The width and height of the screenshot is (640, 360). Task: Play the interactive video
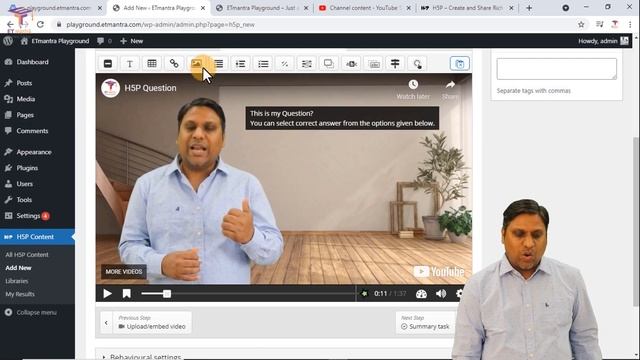click(107, 293)
